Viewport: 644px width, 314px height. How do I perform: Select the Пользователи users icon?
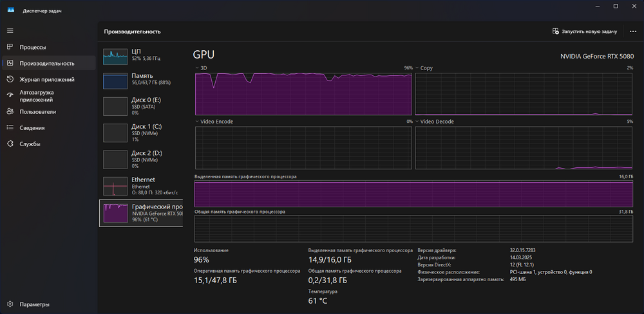point(10,111)
